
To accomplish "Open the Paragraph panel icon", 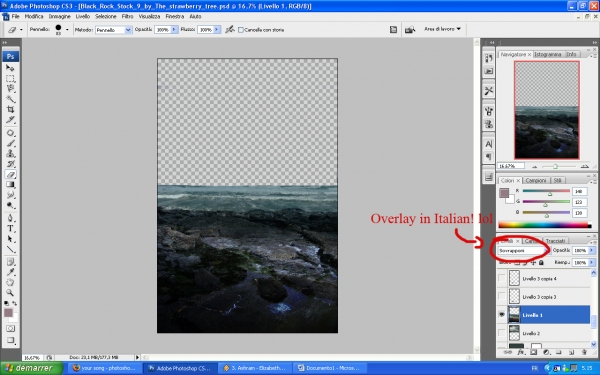I will click(489, 157).
